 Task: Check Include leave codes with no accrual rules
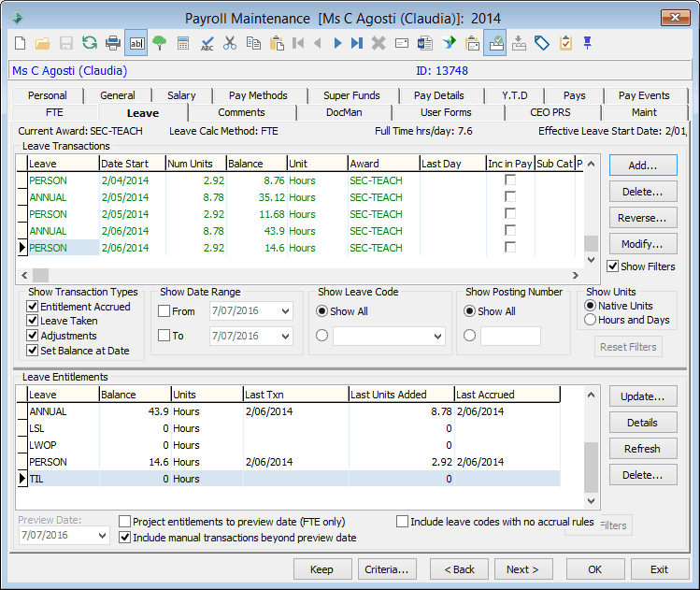402,522
